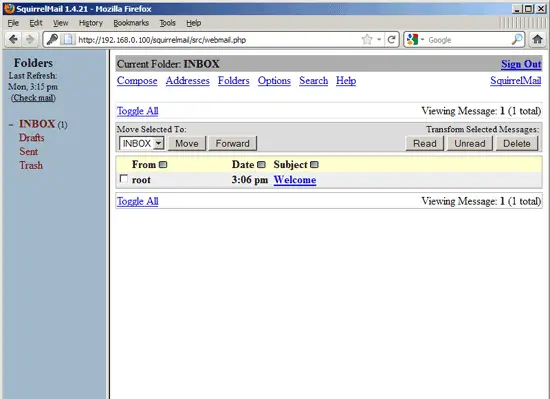
Task: Click the top Toggle All link
Action: [x=138, y=111]
